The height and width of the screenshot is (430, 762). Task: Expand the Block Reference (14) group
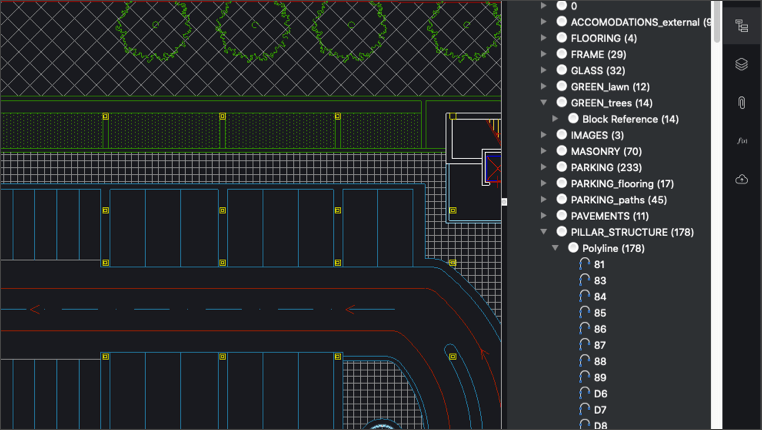point(555,119)
